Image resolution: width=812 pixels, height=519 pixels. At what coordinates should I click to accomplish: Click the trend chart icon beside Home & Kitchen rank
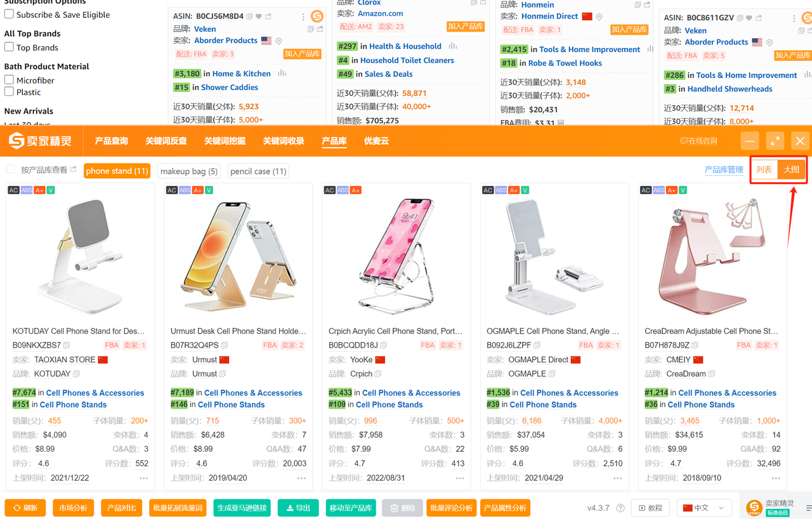(x=282, y=74)
